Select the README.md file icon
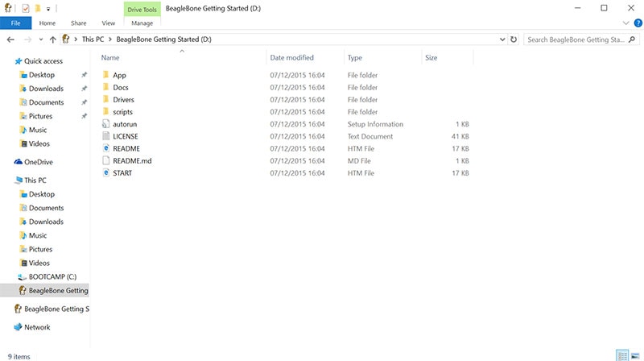The height and width of the screenshot is (361, 644). coord(105,161)
